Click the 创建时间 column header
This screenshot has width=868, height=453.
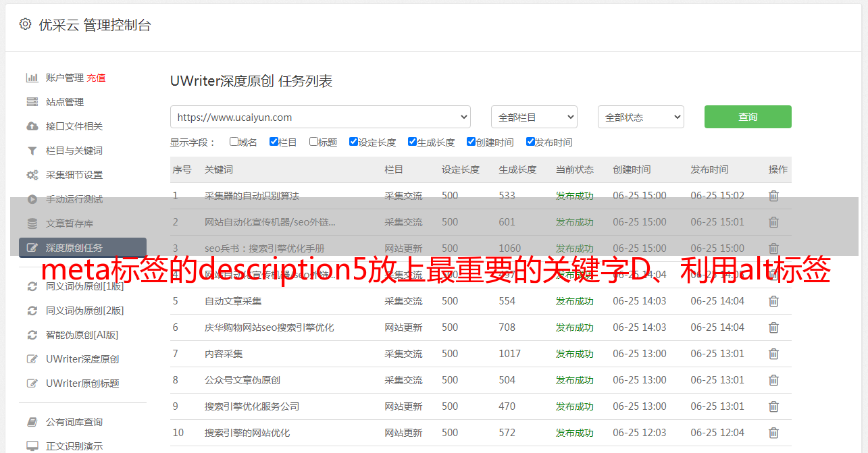pyautogui.click(x=632, y=169)
